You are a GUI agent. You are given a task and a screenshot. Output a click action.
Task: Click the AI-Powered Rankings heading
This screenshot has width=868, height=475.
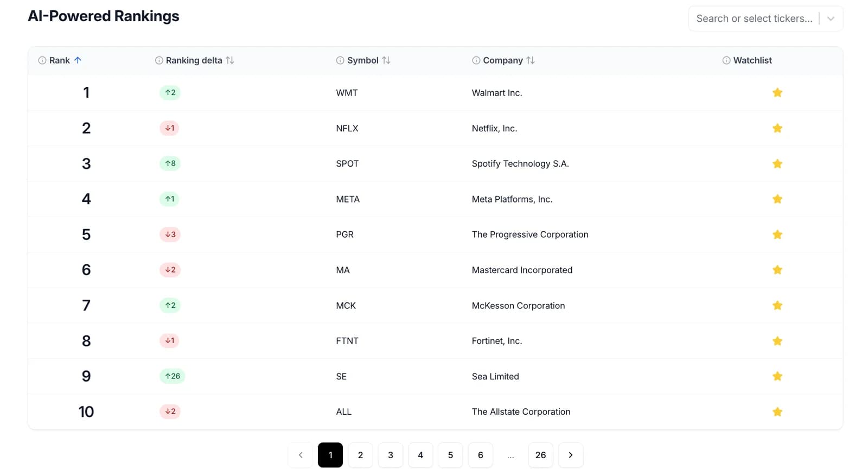(x=104, y=16)
